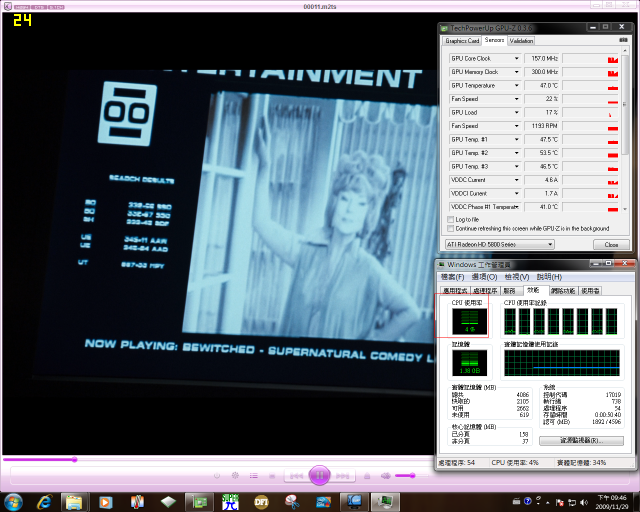Open system tray volume speaker icon
The image size is (640, 512).
coord(584,502)
